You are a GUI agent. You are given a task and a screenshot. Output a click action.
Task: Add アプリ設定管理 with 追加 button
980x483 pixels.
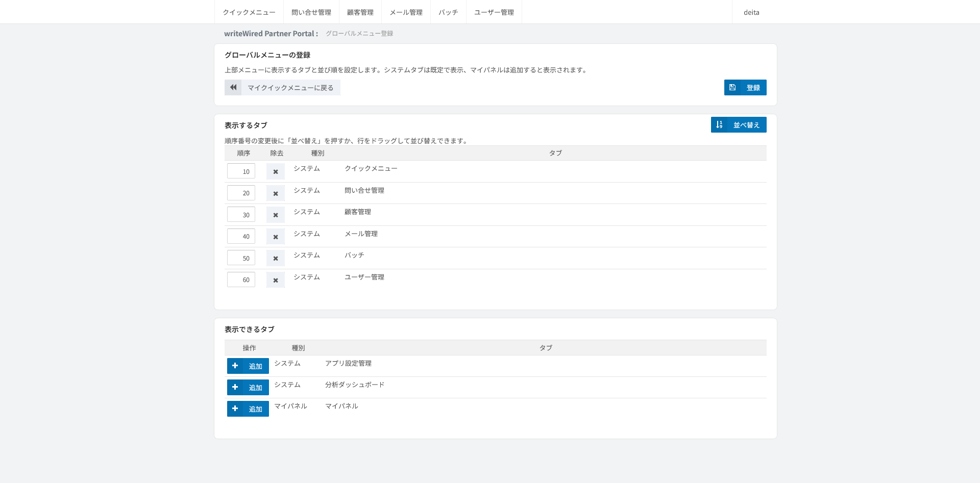[248, 366]
